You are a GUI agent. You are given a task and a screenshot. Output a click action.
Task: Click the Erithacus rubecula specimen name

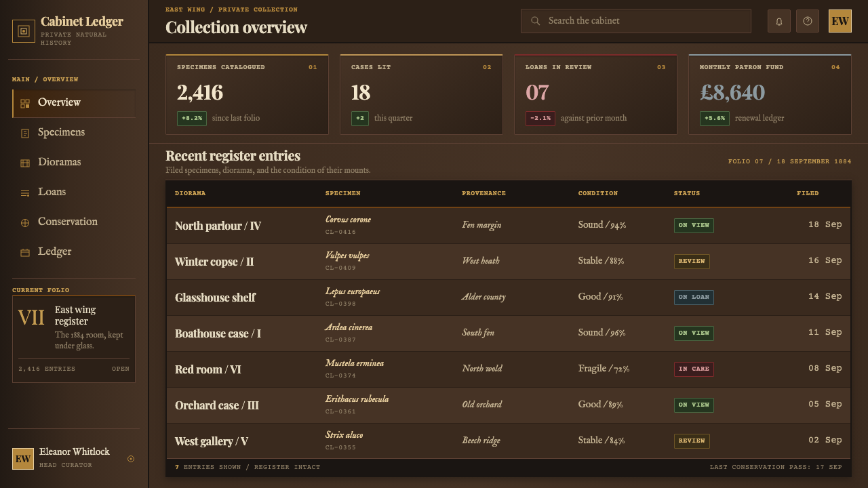point(357,399)
